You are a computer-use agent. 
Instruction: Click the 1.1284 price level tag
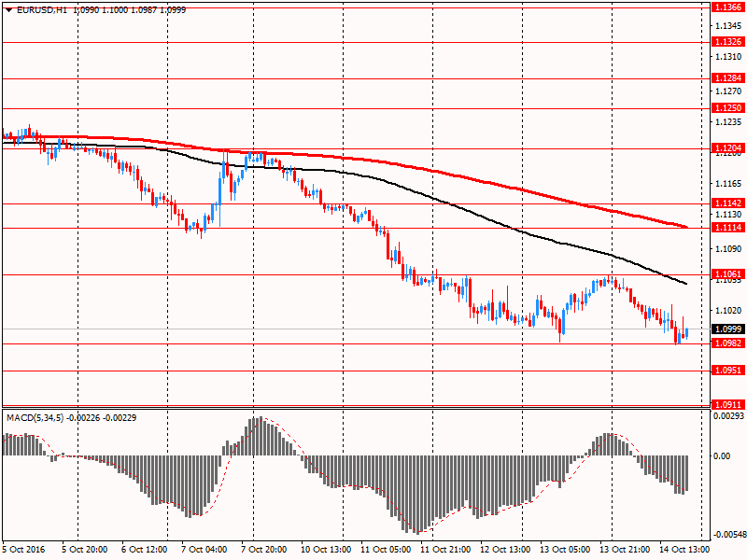pos(726,78)
